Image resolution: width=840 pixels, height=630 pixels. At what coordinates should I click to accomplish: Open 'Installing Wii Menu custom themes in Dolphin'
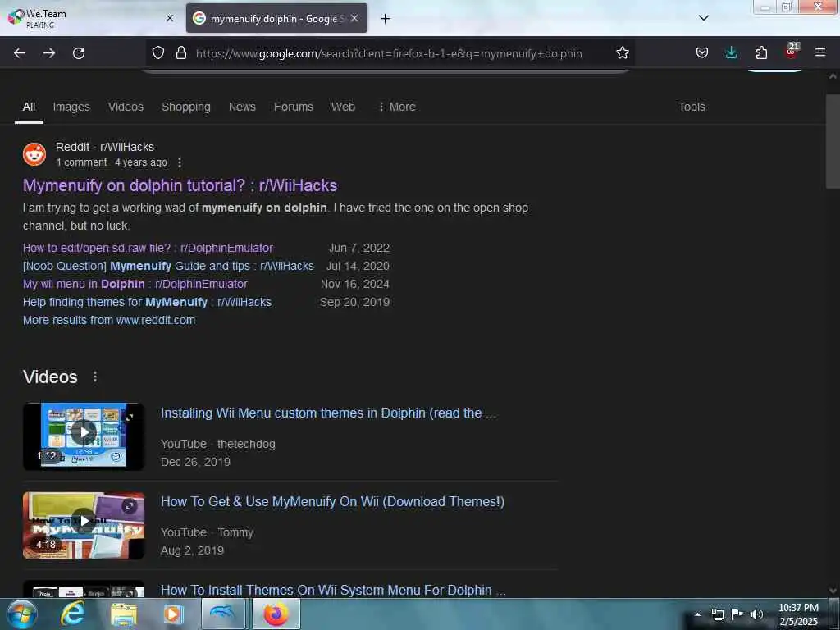click(328, 413)
